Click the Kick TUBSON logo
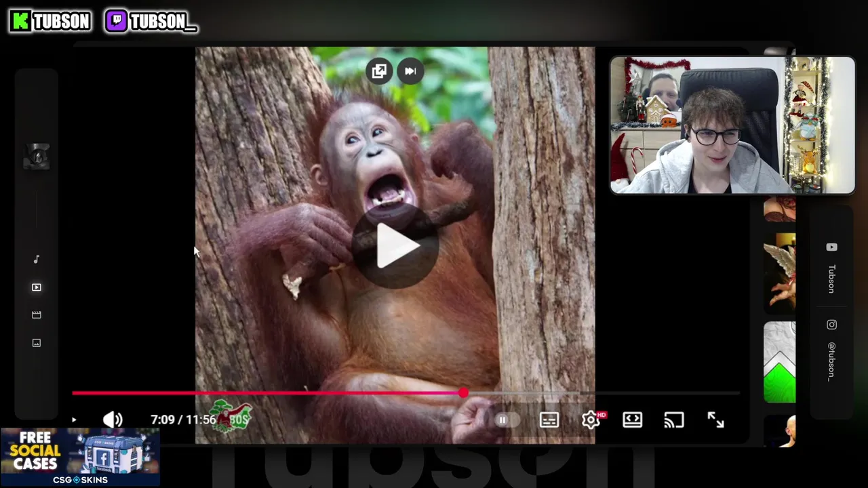The image size is (868, 488). coord(50,21)
